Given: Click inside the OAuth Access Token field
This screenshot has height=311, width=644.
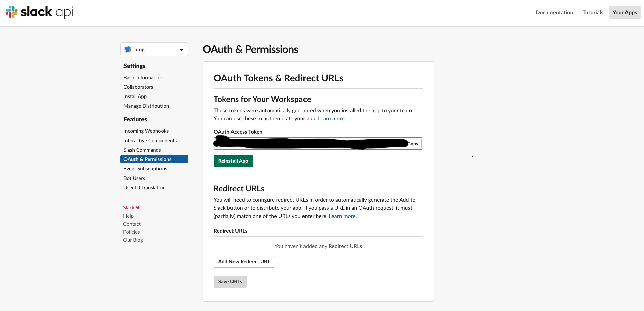Looking at the screenshot, I should 303,143.
